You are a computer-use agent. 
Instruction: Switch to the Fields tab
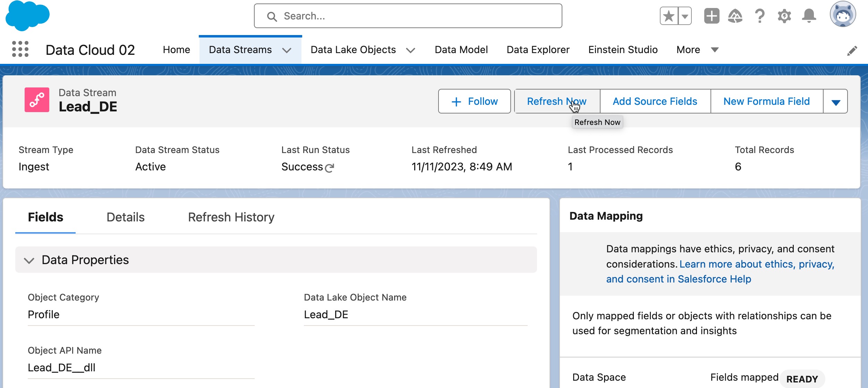click(x=45, y=217)
